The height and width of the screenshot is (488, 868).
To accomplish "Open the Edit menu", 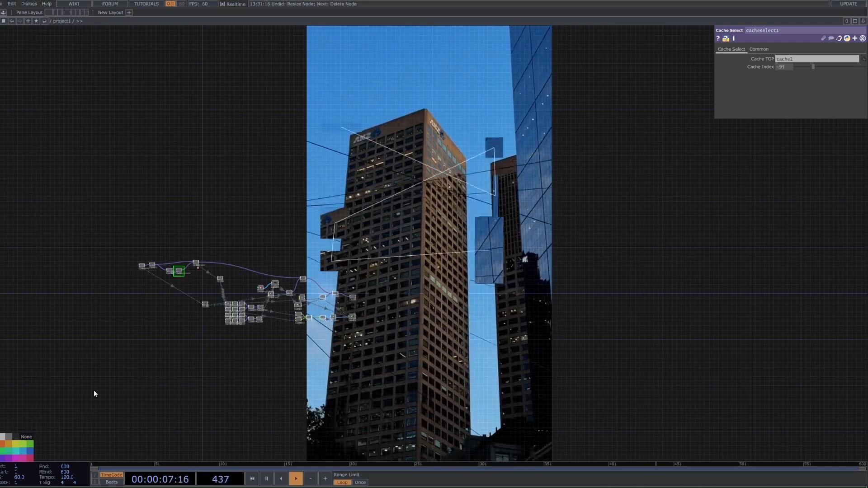I will coord(12,4).
